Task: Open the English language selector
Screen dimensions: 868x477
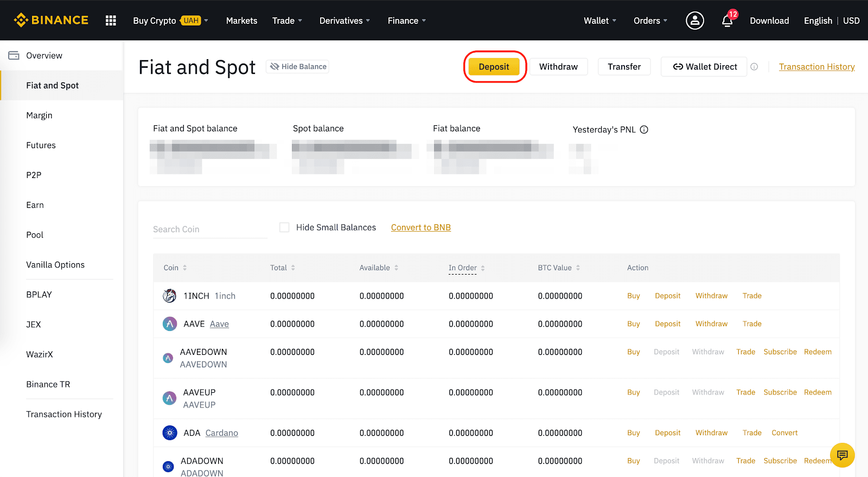Action: pyautogui.click(x=818, y=21)
